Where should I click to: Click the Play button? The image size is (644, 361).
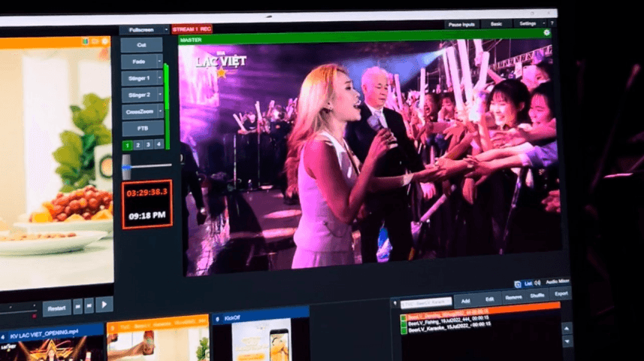click(104, 305)
